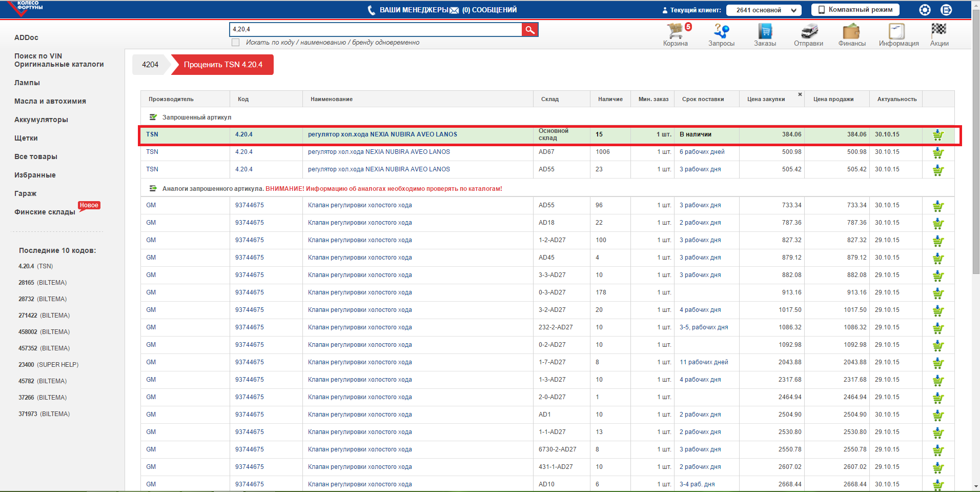The height and width of the screenshot is (492, 980).
Task: Open the settings gear icon in header
Action: tap(925, 10)
